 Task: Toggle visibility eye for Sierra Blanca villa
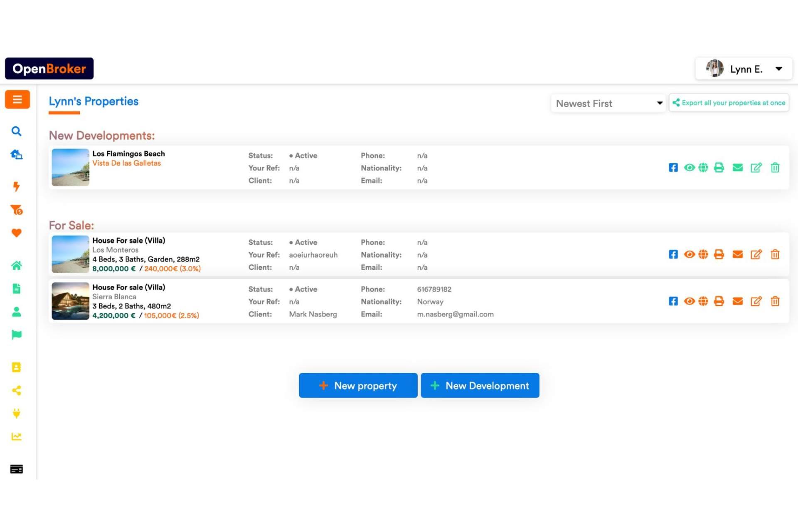689,301
